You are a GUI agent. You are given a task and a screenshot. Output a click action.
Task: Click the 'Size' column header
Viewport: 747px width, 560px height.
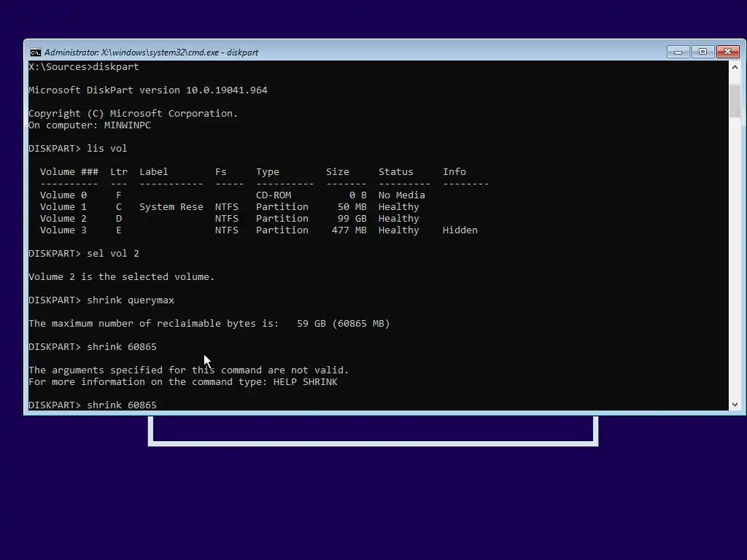pos(337,172)
